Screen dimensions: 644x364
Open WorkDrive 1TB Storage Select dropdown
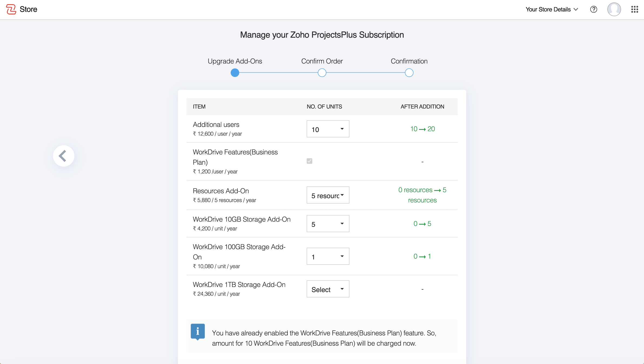pos(328,289)
